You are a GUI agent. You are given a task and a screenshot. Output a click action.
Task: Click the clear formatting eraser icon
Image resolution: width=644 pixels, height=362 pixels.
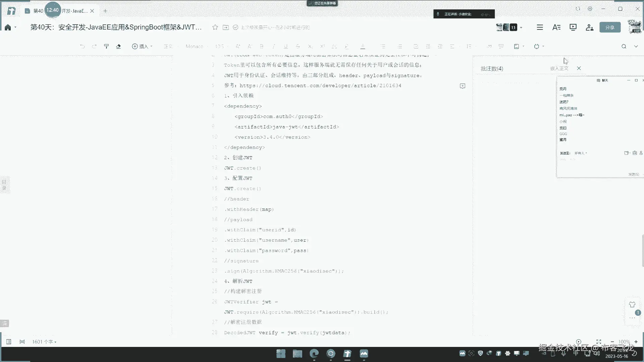118,46
